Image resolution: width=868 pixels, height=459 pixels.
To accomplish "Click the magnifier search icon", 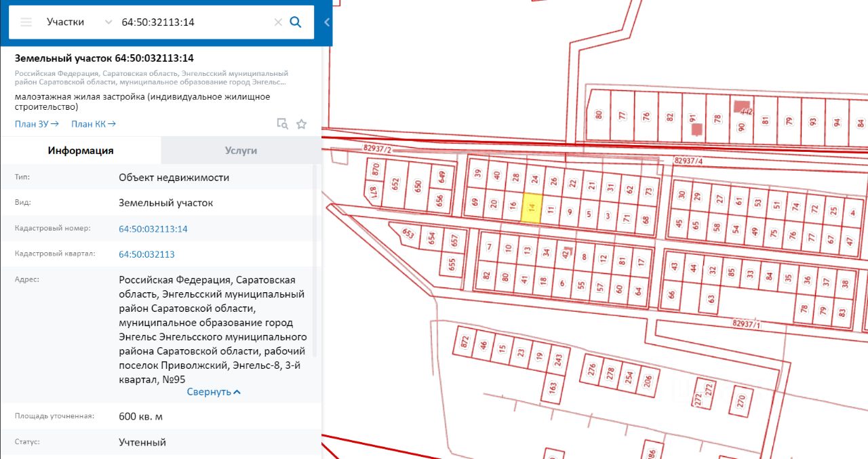I will point(296,22).
